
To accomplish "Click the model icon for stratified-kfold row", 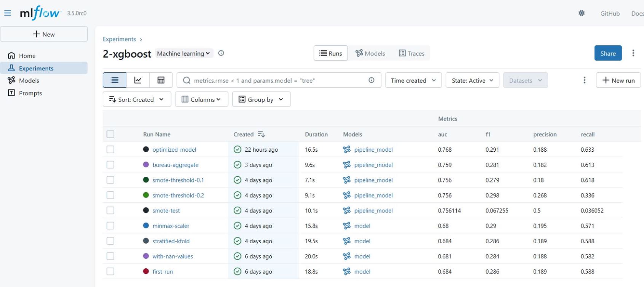I will 347,241.
